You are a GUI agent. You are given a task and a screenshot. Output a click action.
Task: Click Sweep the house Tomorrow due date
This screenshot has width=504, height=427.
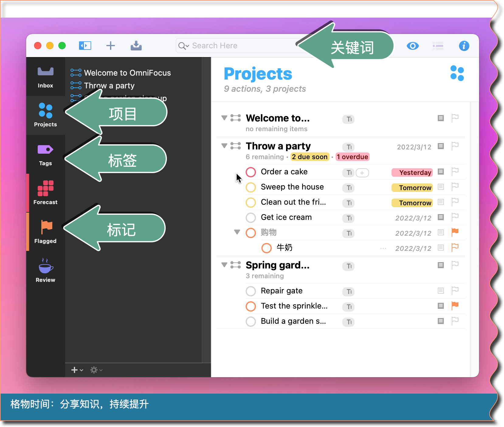click(x=412, y=188)
